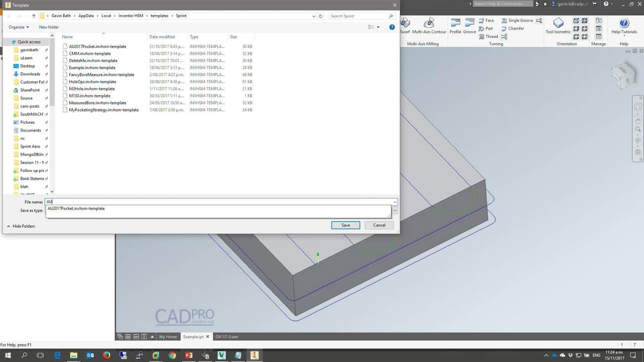644x362 pixels.
Task: Click the Save button
Action: pos(346,225)
